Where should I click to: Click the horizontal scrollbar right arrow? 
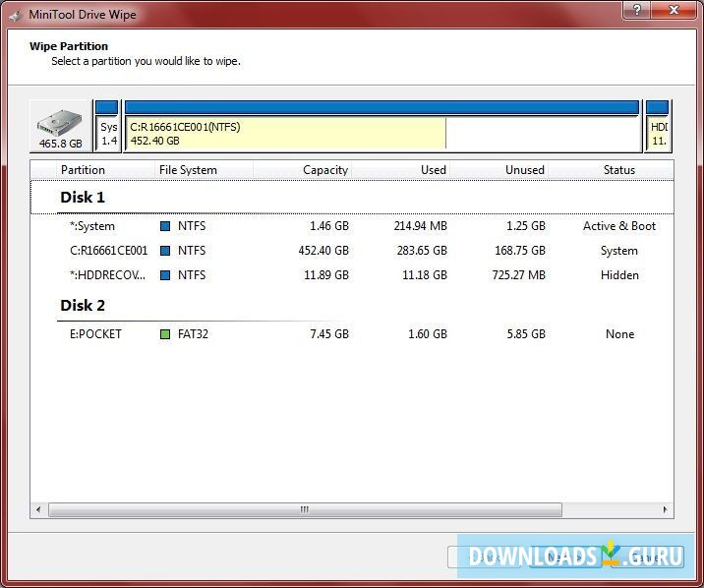[665, 509]
